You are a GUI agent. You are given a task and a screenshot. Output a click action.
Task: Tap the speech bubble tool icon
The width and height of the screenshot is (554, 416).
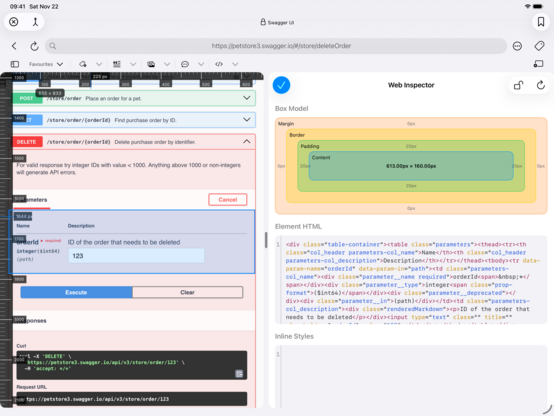click(x=185, y=64)
